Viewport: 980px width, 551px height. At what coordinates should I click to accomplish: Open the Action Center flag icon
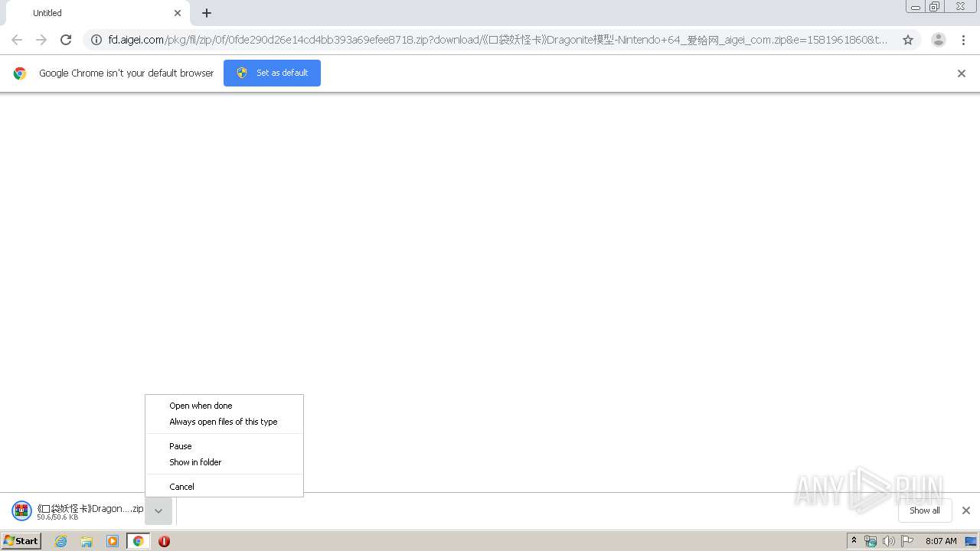(x=907, y=541)
